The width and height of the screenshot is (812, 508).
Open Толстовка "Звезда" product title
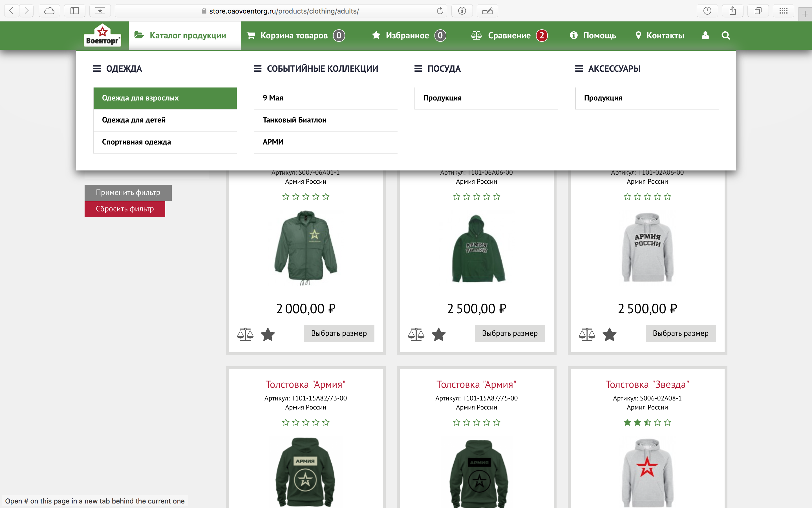647,384
